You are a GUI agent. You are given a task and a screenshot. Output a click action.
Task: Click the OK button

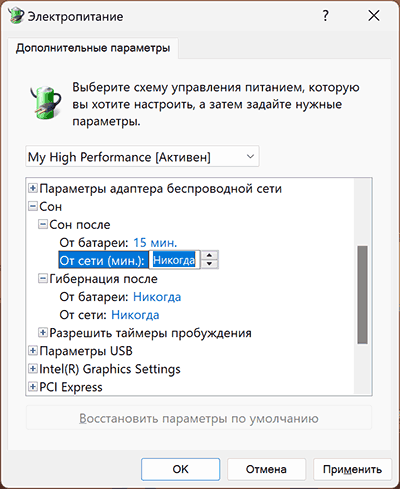point(180,469)
